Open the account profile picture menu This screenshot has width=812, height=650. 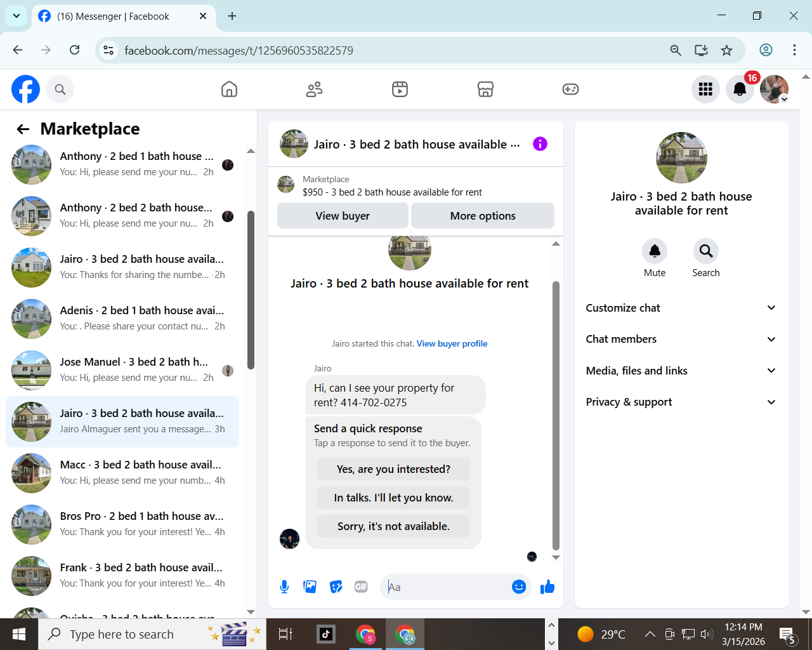pos(774,90)
